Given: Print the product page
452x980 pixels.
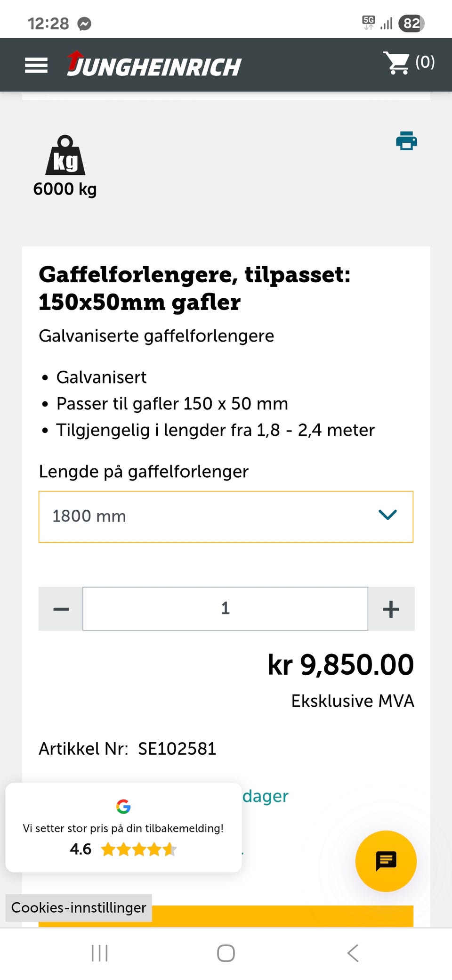Looking at the screenshot, I should [406, 141].
